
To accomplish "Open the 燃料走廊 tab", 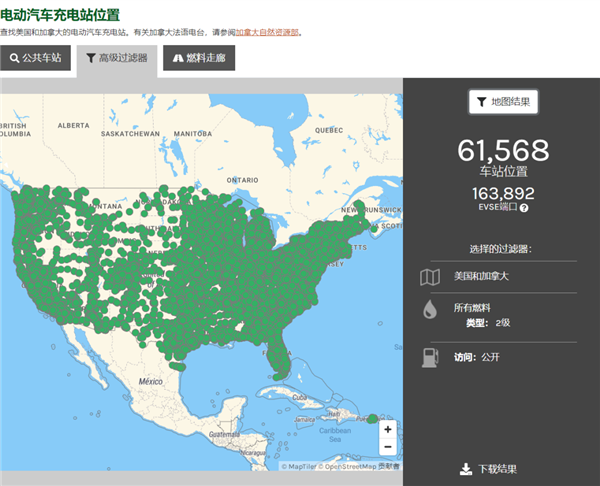I will tap(199, 58).
